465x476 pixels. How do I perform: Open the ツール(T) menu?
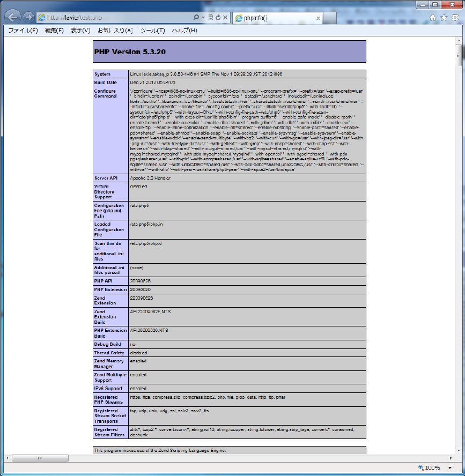pyautogui.click(x=152, y=31)
